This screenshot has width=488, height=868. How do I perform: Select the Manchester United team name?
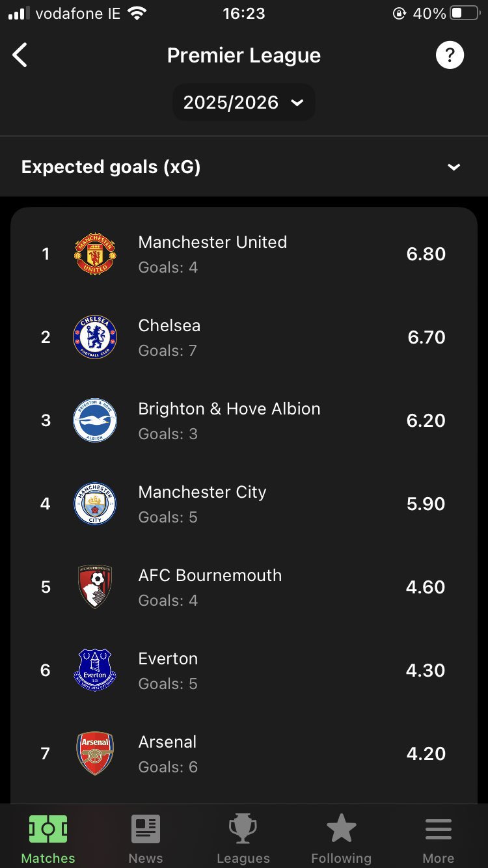[212, 242]
